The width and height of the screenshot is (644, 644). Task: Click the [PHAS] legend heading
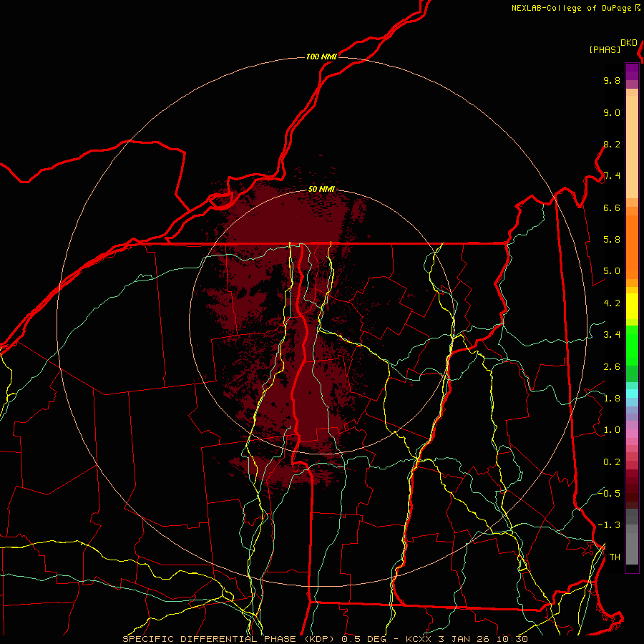tap(605, 49)
